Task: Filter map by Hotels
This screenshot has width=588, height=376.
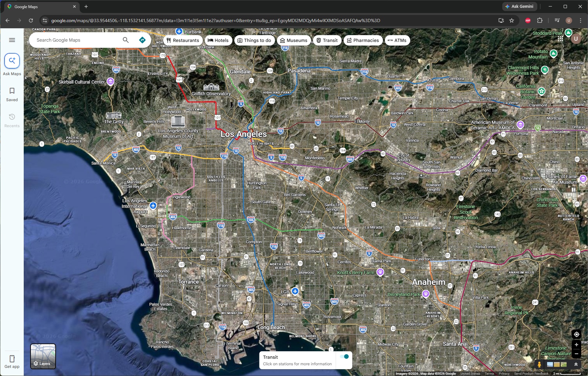Action: click(x=218, y=40)
